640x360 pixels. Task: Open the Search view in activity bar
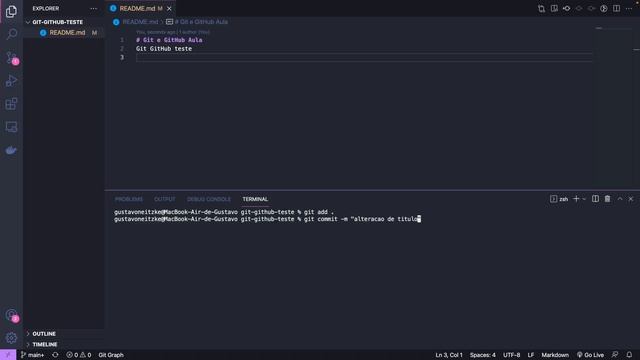point(11,34)
